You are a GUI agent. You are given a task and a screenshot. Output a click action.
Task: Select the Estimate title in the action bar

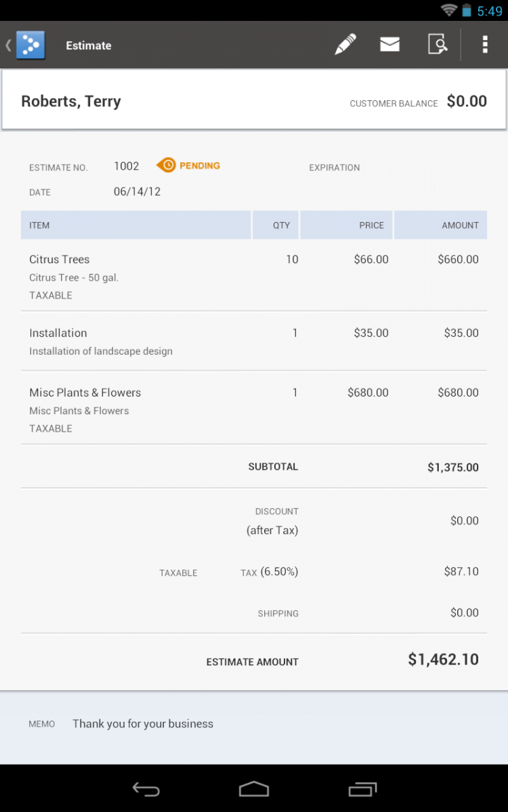88,45
